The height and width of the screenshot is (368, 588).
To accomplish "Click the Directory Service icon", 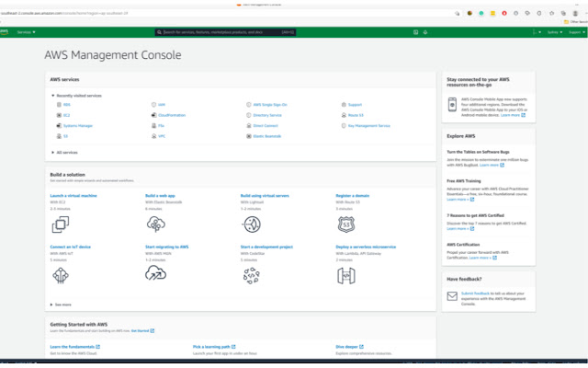I will click(249, 115).
